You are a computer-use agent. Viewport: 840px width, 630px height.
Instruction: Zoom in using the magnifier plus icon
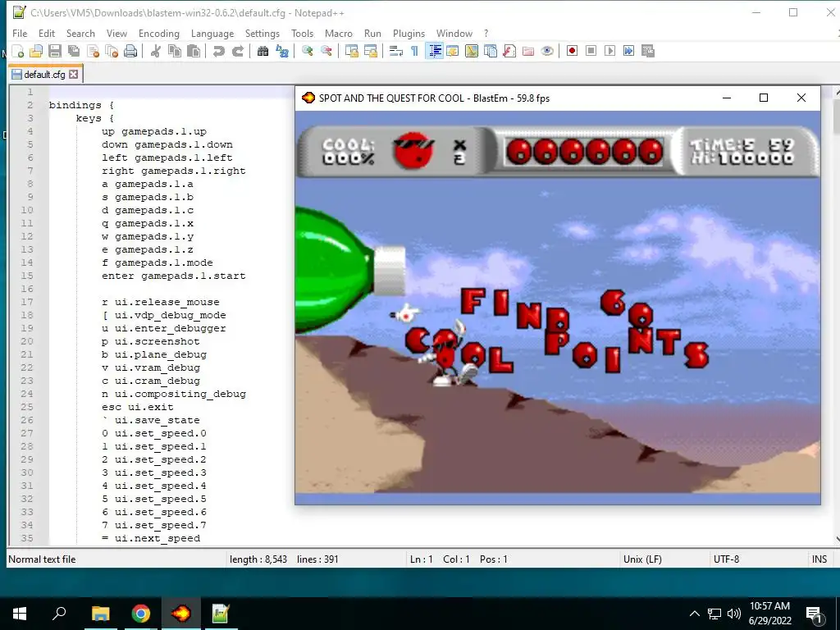point(308,52)
